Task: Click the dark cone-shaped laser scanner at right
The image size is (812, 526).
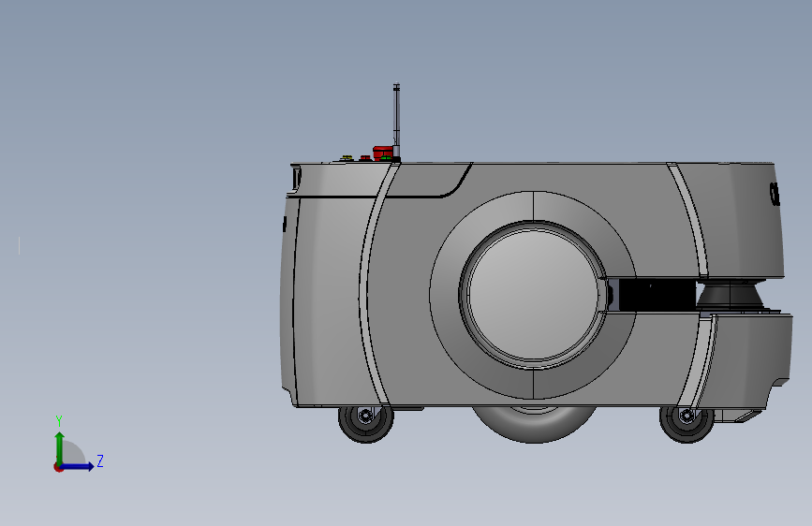Action: pos(731,295)
